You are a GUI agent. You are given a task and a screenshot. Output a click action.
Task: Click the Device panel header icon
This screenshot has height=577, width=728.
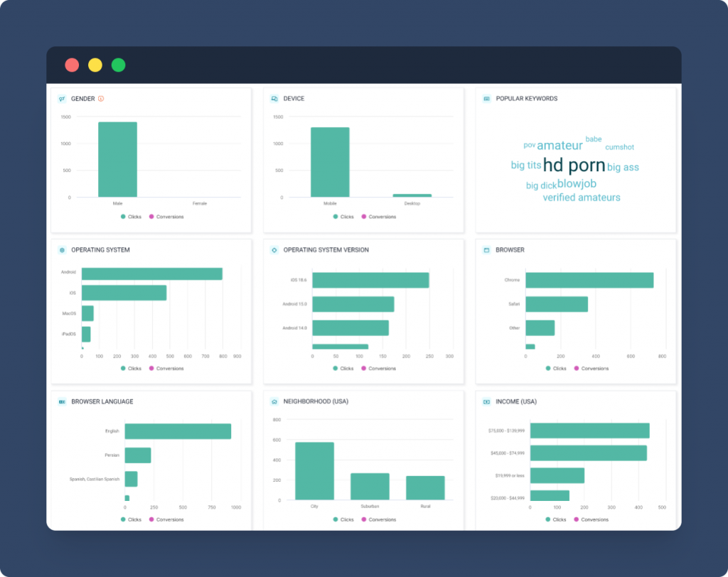(x=274, y=99)
